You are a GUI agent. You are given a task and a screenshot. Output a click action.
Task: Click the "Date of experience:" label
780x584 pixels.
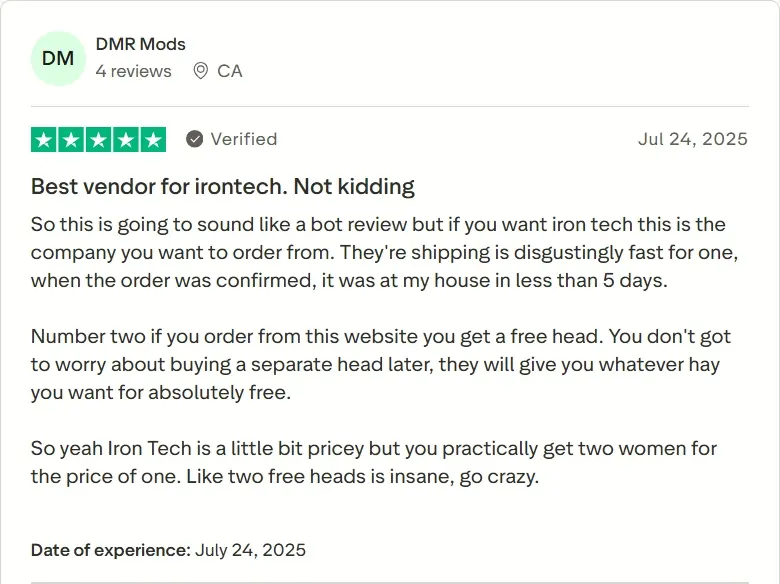[x=110, y=550]
